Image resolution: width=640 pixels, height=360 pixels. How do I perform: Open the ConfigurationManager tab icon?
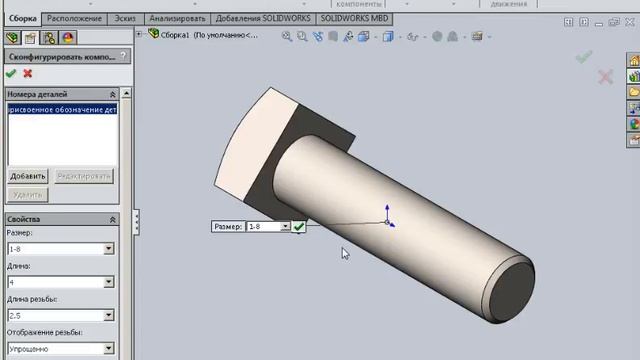coord(49,38)
